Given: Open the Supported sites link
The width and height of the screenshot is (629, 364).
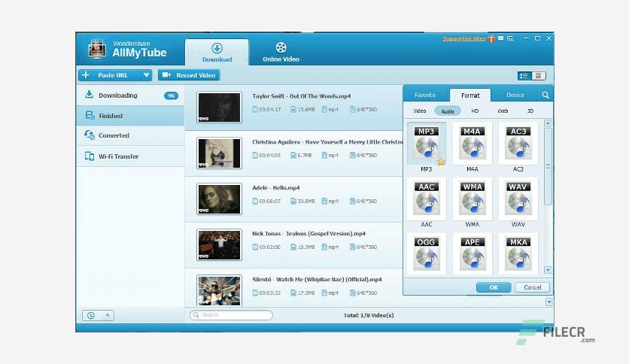Looking at the screenshot, I should point(464,39).
